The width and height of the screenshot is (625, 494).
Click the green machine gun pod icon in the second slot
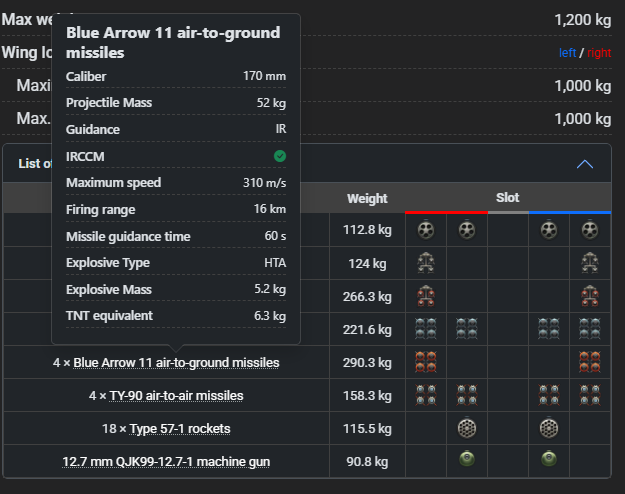point(467,459)
